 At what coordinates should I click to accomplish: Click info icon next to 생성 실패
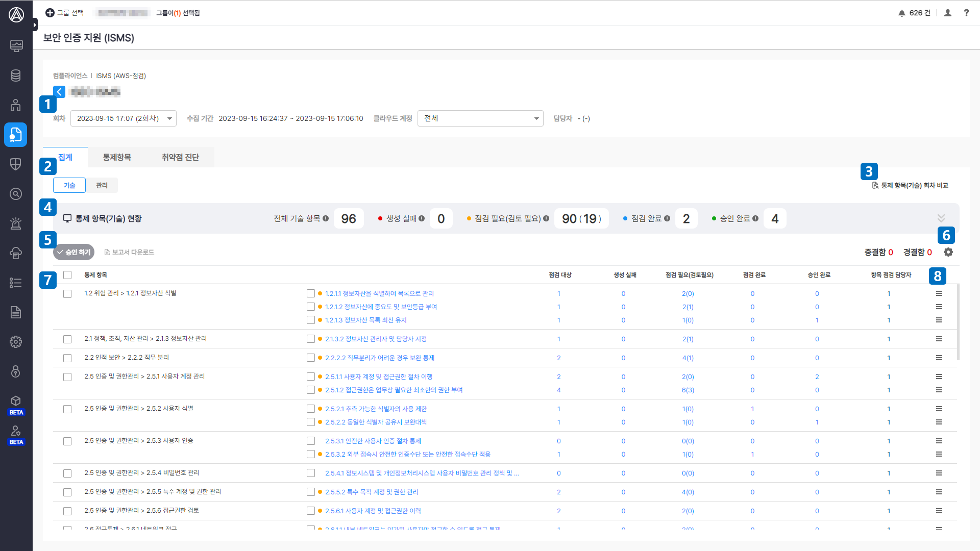[422, 218]
